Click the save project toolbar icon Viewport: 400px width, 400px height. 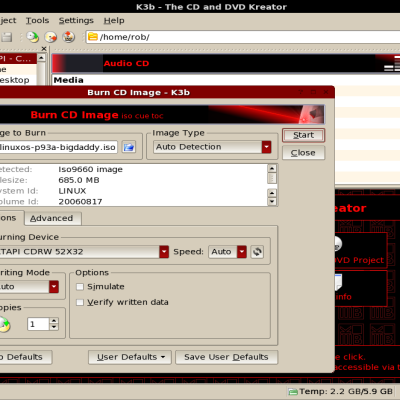pos(7,37)
